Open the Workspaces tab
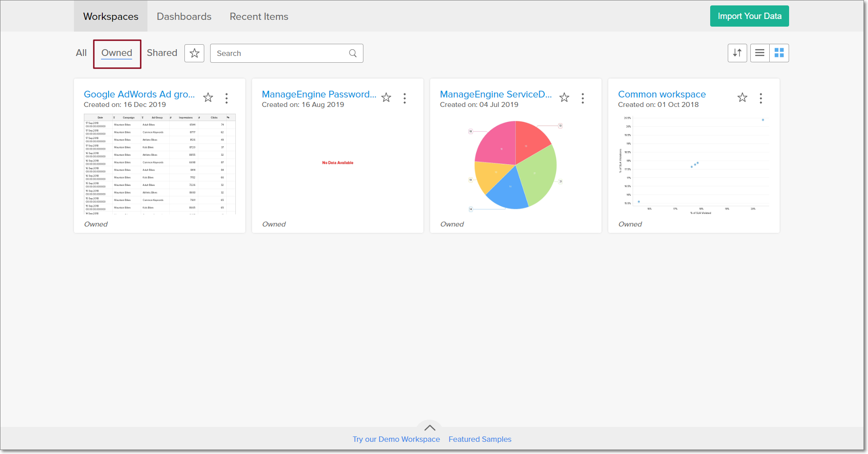Image resolution: width=868 pixels, height=454 pixels. 111,16
